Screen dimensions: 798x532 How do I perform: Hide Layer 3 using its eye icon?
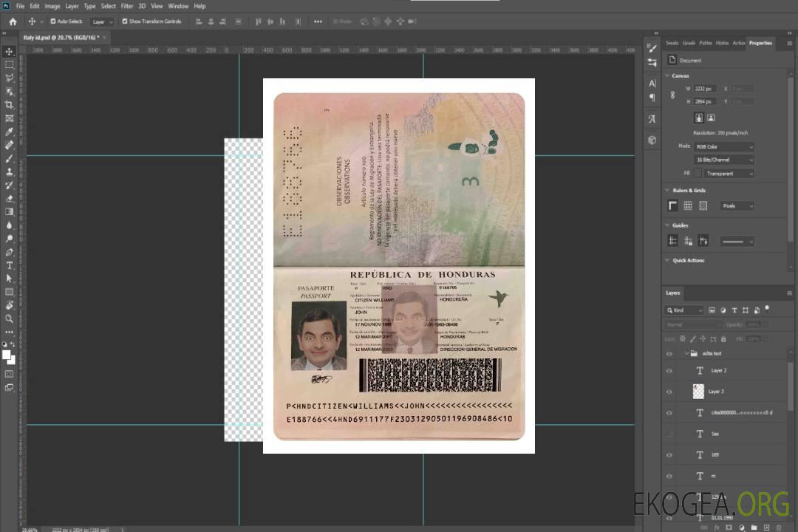tap(669, 392)
